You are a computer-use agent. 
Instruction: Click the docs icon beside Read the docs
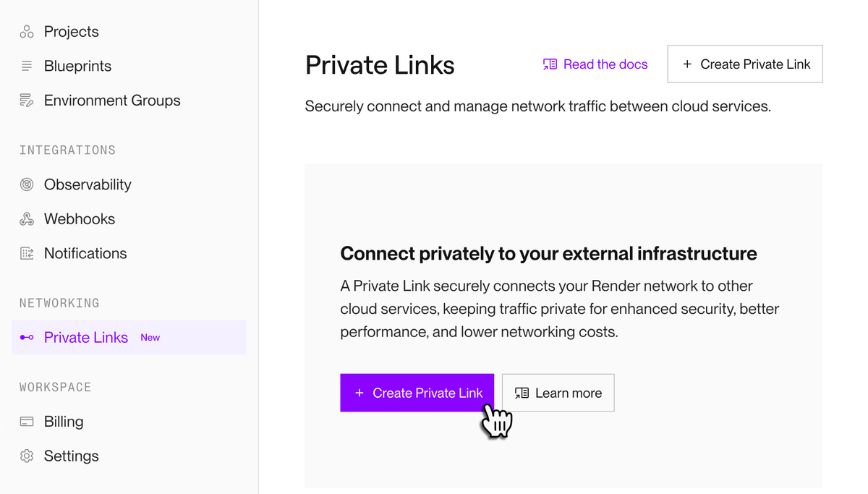(549, 64)
